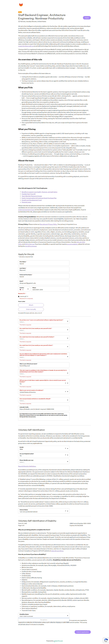Clear the country of residence selection
This screenshot has height=644, width=109.
(x=66, y=392)
